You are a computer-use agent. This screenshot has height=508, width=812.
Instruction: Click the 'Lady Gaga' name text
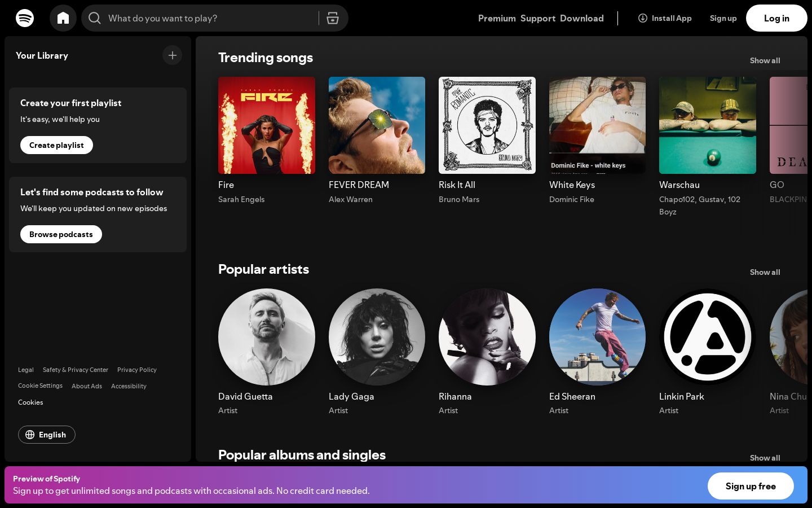[351, 396]
